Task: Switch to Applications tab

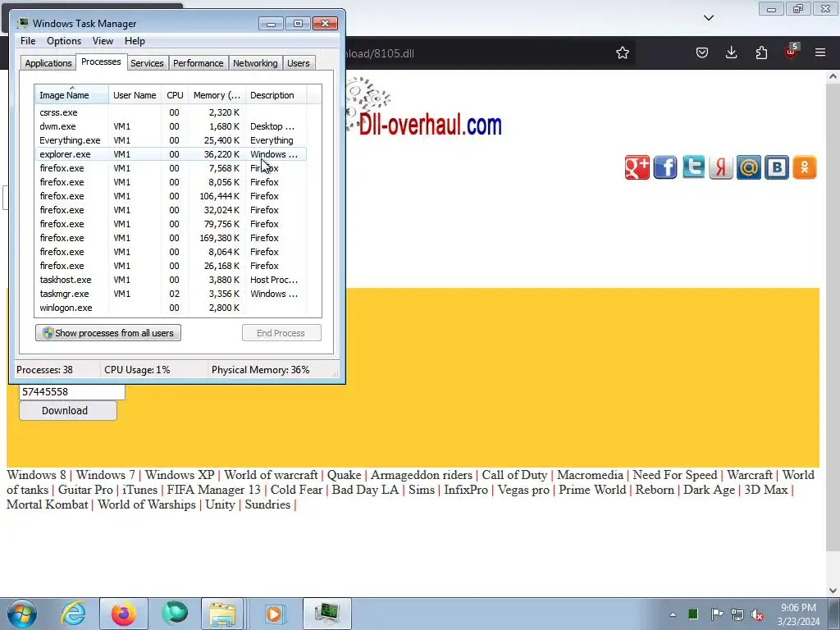Action: pos(48,63)
